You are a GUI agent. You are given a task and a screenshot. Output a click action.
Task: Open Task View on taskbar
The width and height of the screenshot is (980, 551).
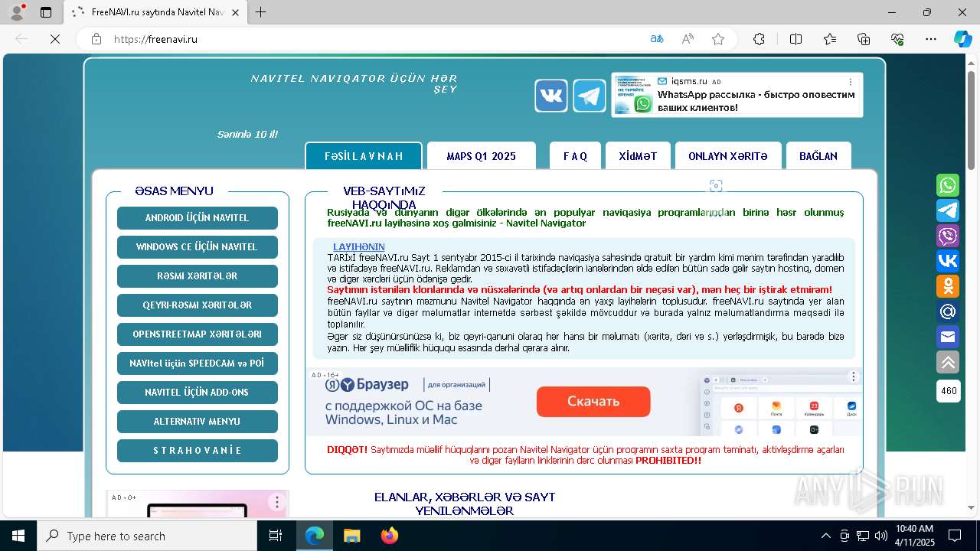pyautogui.click(x=276, y=536)
